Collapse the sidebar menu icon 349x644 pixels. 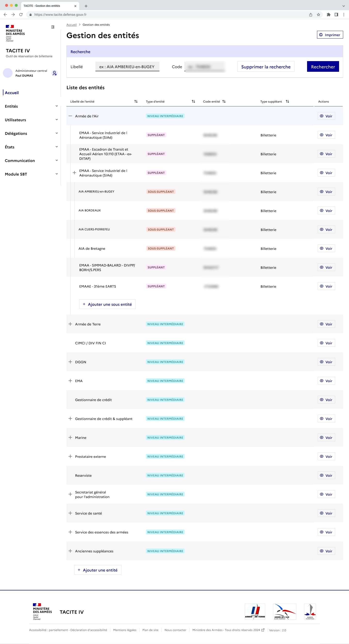[53, 27]
